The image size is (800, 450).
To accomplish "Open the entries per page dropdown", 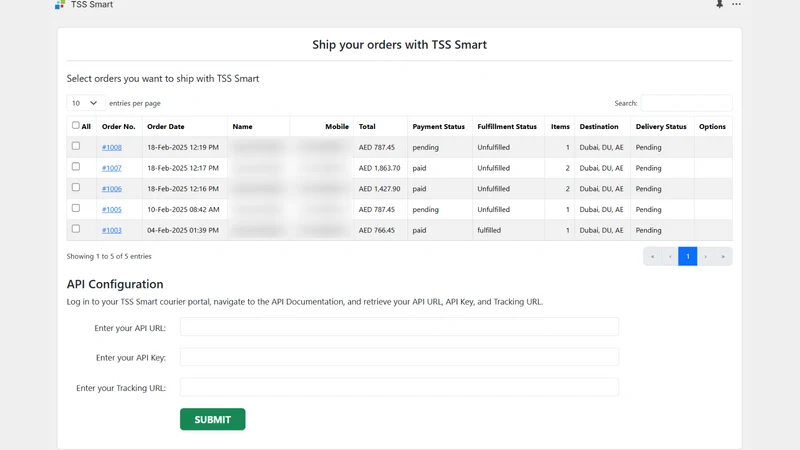I will (86, 103).
